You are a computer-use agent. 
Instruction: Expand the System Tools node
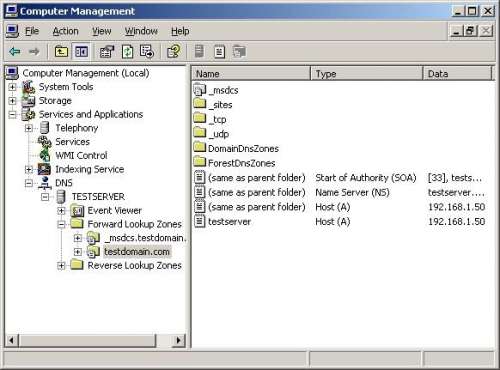12,87
